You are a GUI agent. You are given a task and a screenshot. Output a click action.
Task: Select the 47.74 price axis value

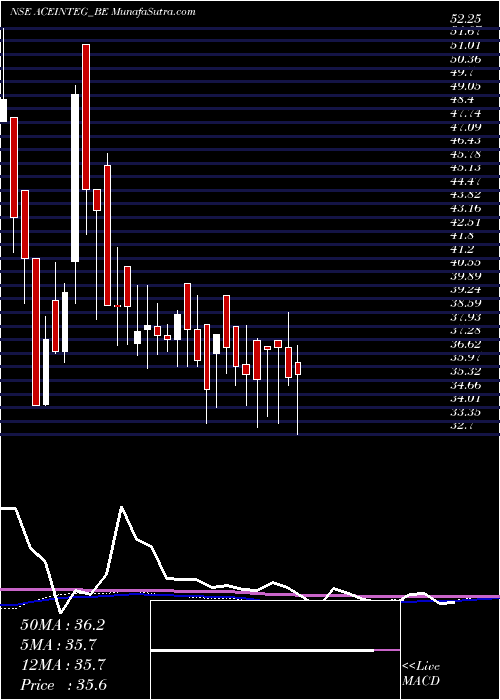[x=466, y=113]
